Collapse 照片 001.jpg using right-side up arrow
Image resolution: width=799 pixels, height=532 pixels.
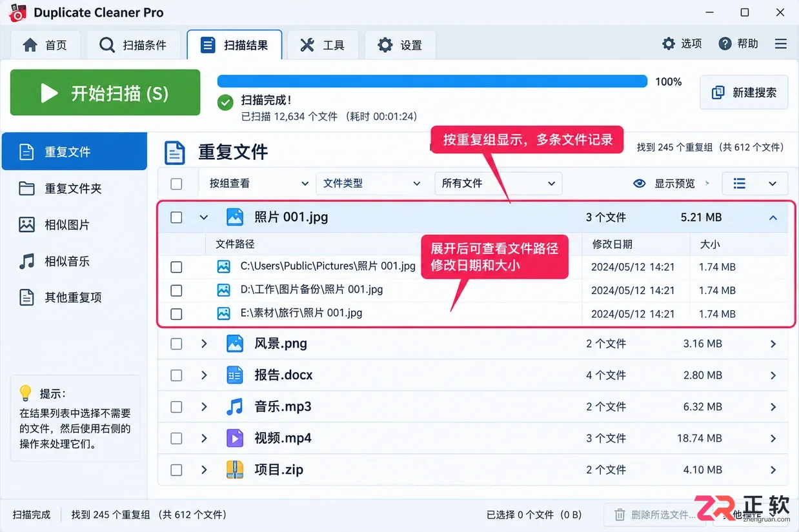click(773, 218)
